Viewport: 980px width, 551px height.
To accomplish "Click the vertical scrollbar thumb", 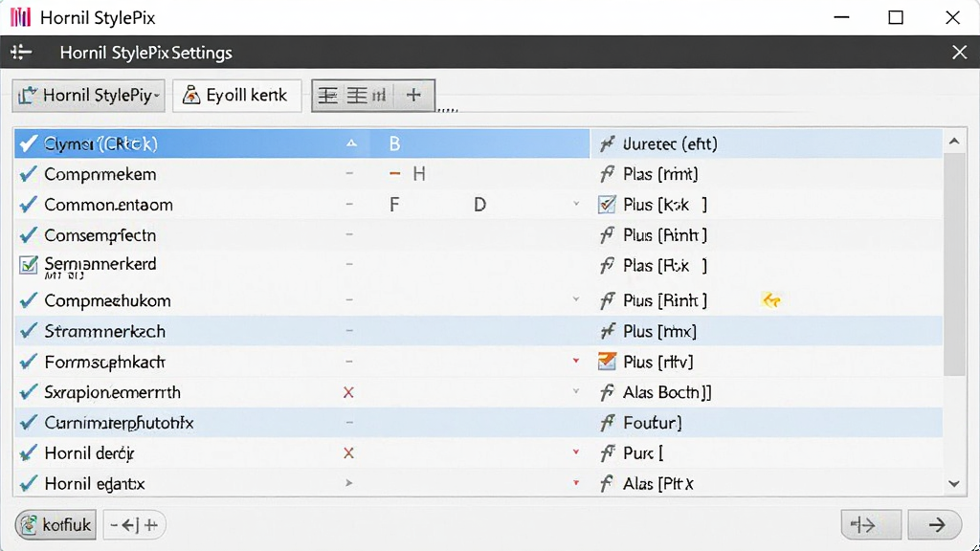I will click(954, 262).
